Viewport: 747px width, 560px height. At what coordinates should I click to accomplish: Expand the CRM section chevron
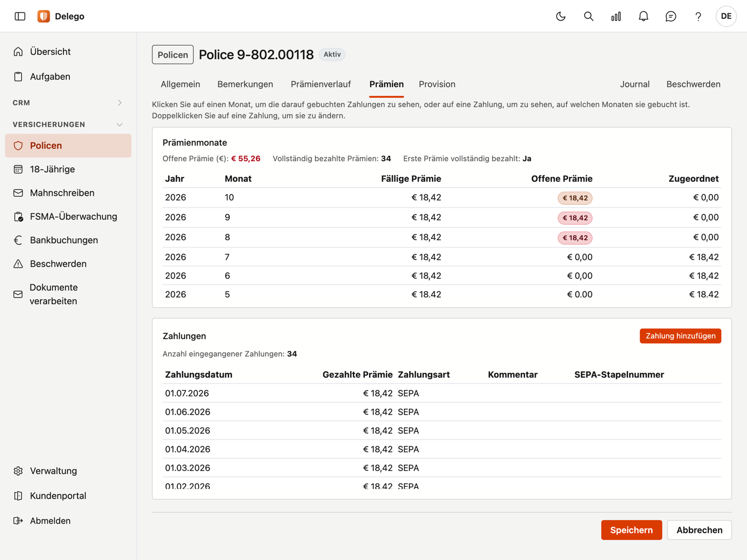[120, 102]
